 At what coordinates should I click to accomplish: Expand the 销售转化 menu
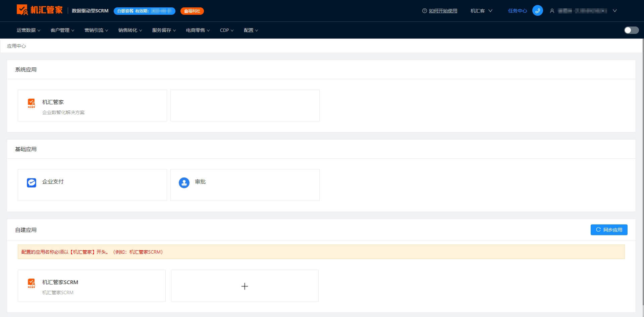(x=130, y=30)
